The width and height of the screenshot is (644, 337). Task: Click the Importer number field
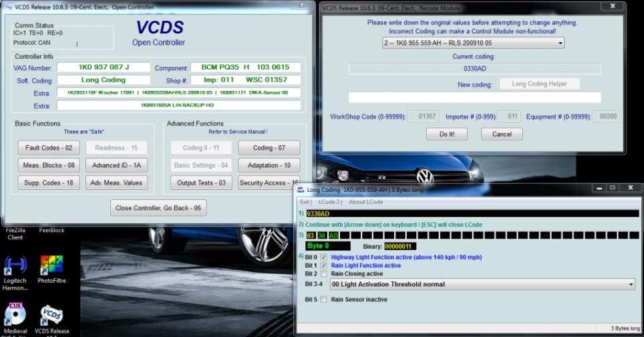pyautogui.click(x=509, y=116)
